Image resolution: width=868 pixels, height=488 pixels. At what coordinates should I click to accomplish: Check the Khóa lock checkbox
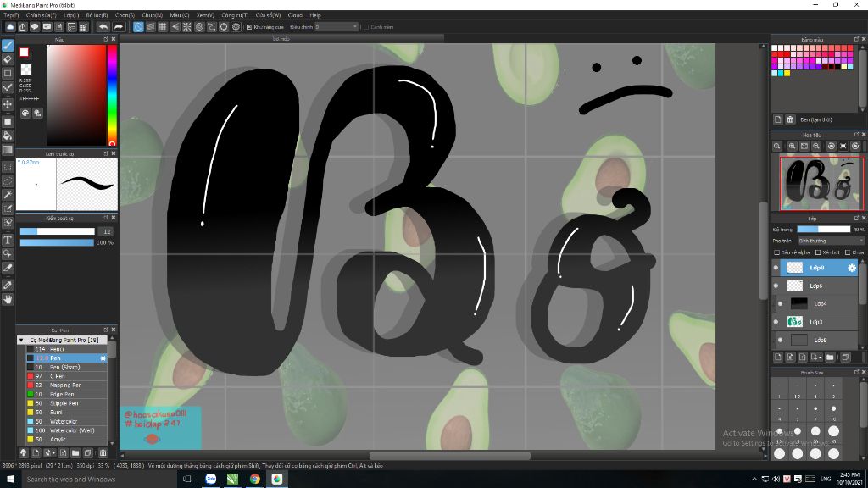click(848, 252)
